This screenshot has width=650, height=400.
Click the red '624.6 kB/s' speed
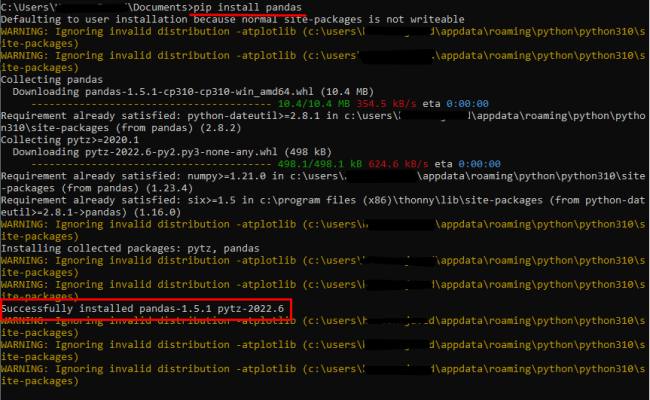click(x=398, y=164)
